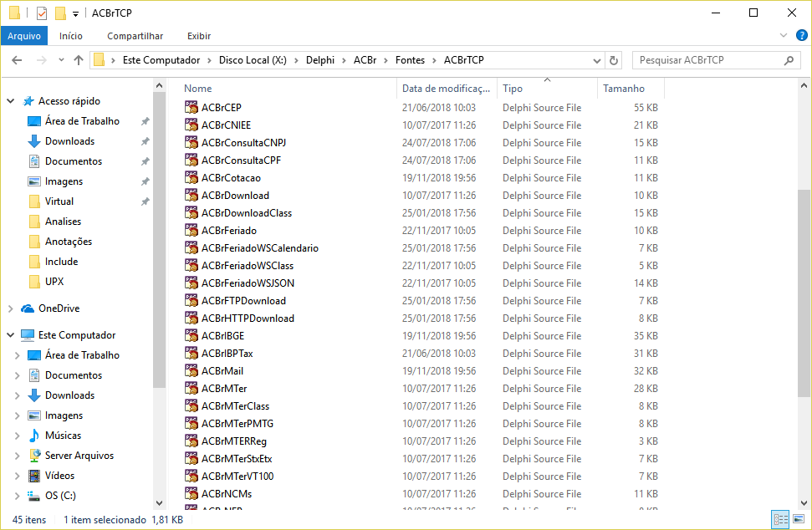Click the Properties quick access toolbar icon
This screenshot has height=530, width=812.
tap(42, 13)
